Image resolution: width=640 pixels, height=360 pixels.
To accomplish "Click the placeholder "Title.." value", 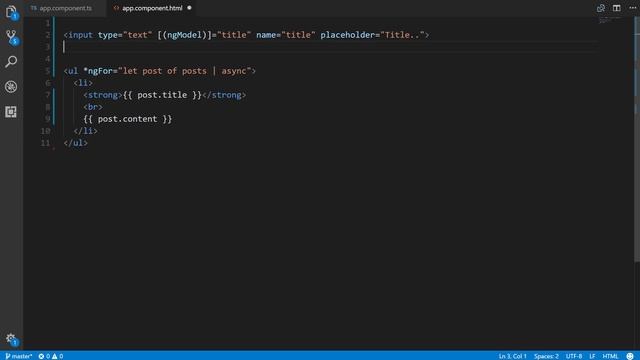I will 402,35.
